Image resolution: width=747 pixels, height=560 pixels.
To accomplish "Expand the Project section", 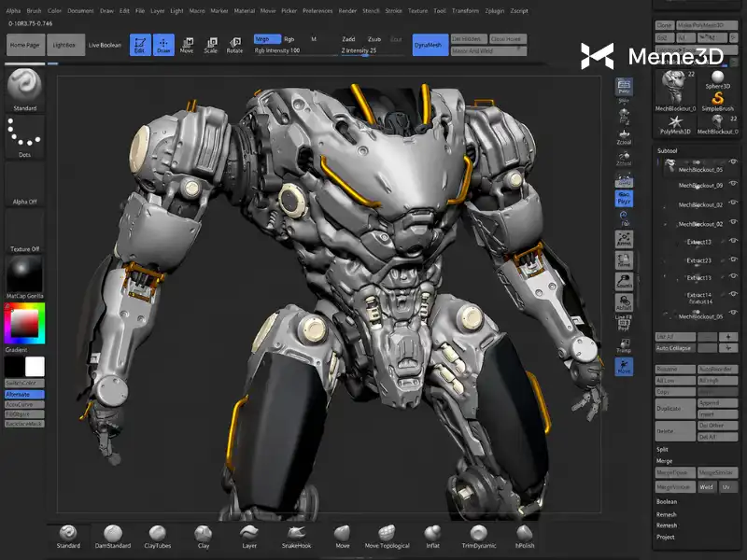I will click(x=666, y=537).
